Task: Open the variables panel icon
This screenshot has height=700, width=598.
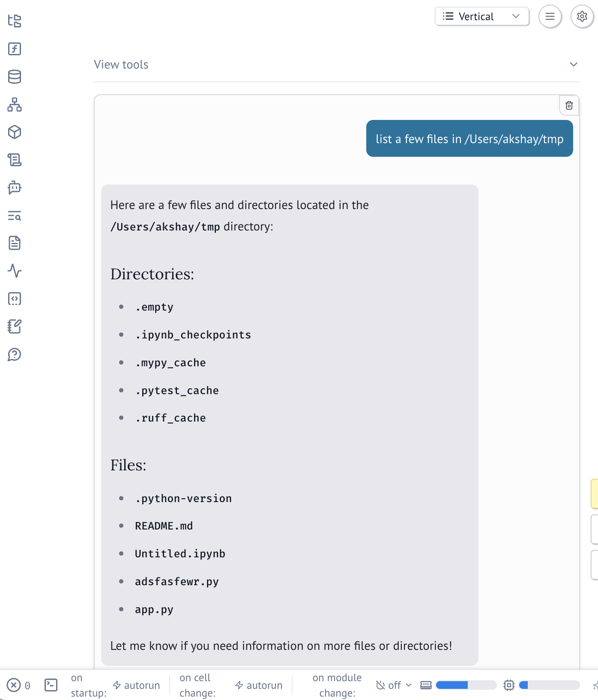Action: (15, 49)
